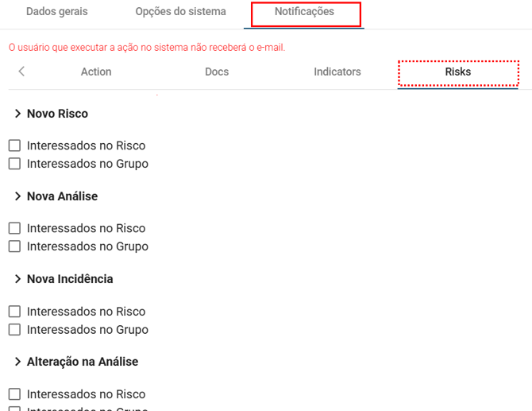Click the Nova Incidência section heading

(70, 279)
